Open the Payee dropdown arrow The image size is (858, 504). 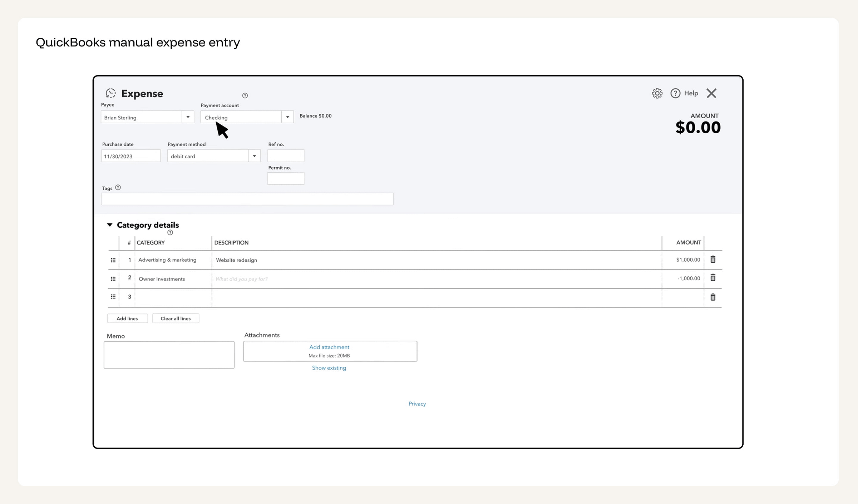coord(188,117)
